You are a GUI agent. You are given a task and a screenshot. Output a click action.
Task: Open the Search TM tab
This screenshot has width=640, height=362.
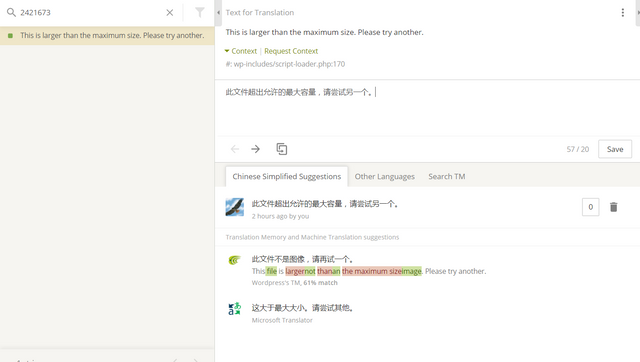click(447, 176)
